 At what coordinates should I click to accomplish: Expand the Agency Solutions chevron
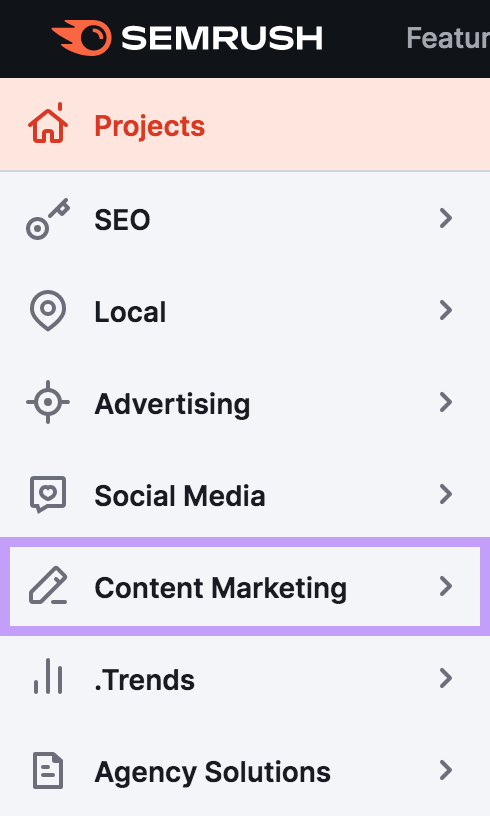[x=446, y=770]
